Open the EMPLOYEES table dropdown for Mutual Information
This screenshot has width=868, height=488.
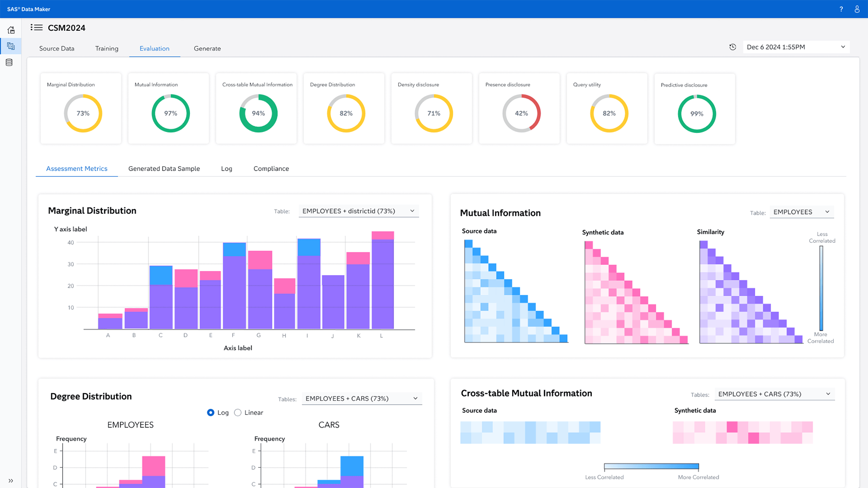click(x=801, y=212)
